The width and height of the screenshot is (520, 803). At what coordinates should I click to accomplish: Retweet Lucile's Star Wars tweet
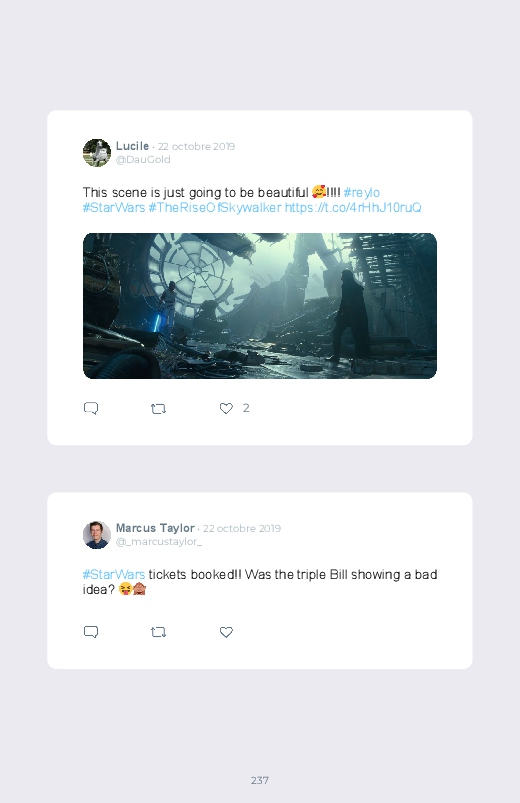(x=158, y=409)
